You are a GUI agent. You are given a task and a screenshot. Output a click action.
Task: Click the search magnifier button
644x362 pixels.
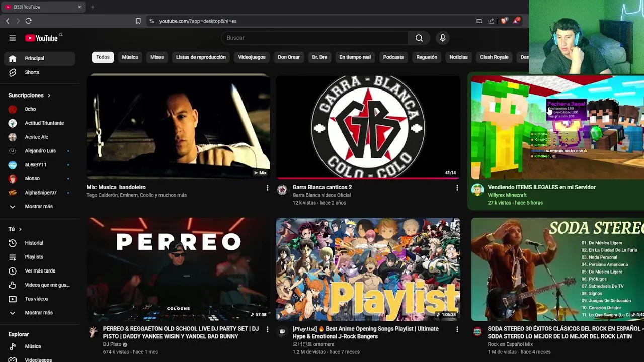tap(419, 38)
